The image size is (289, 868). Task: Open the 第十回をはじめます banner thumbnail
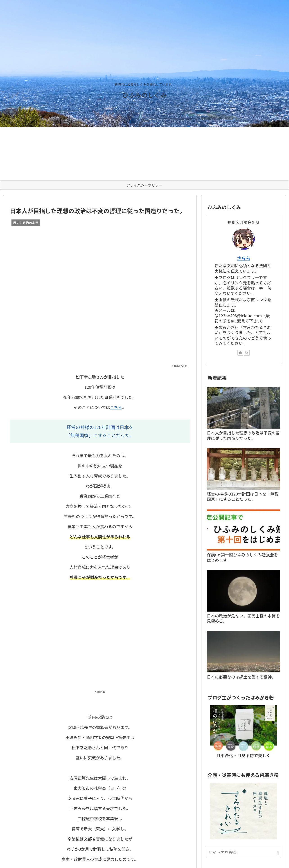pyautogui.click(x=243, y=530)
